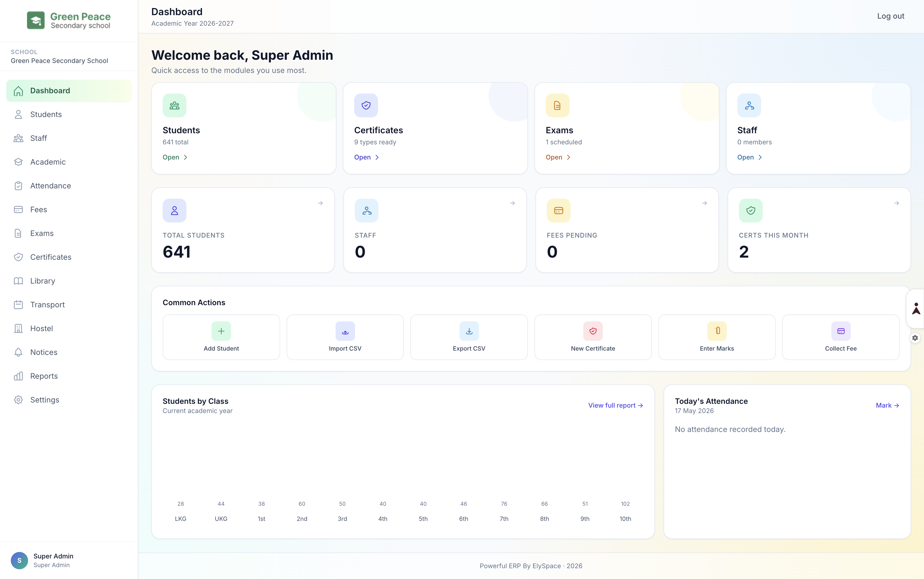The height and width of the screenshot is (579, 924).
Task: Click the Academic Year 2026-2027 text
Action: tap(193, 23)
